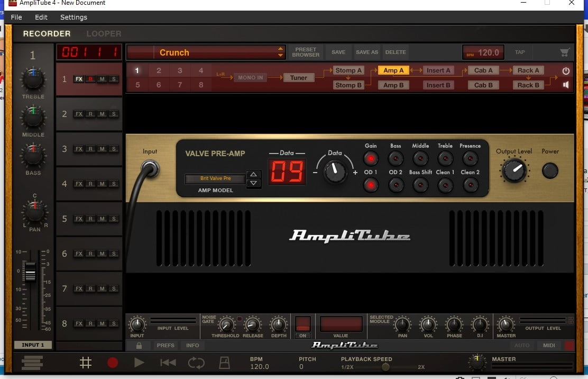Select the Stomp A module
Image resolution: width=588 pixels, height=379 pixels.
(348, 70)
